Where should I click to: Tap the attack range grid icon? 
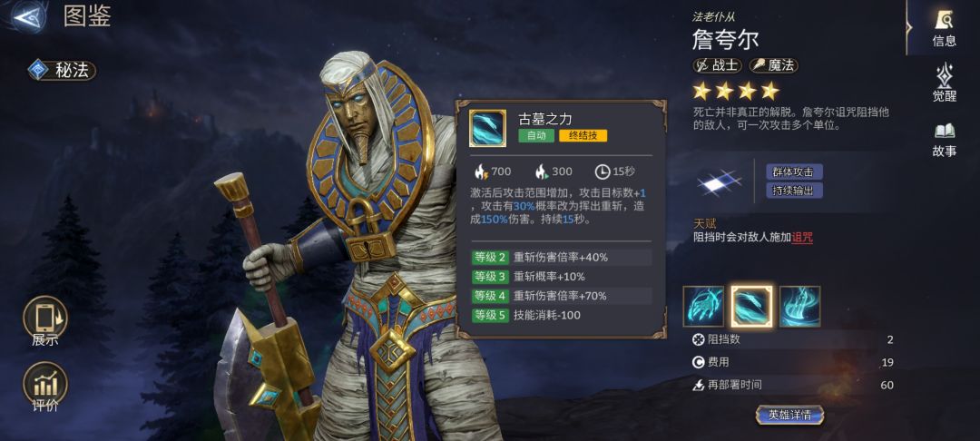tap(720, 182)
